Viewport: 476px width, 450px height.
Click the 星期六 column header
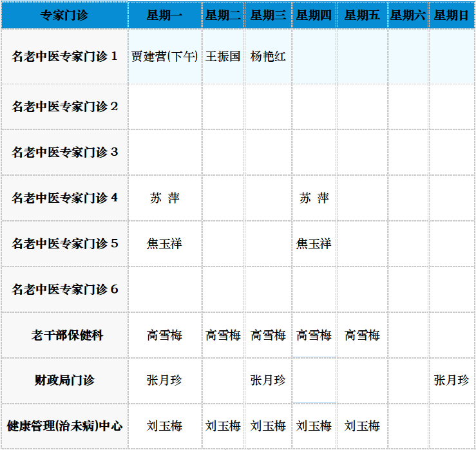408,15
